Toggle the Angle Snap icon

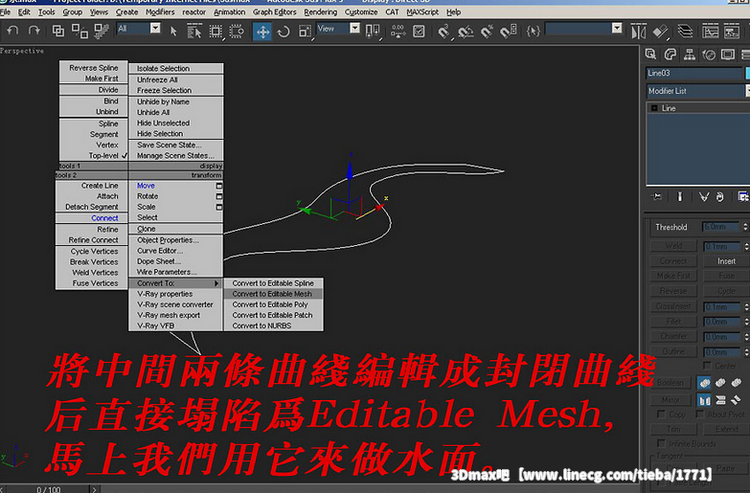465,32
